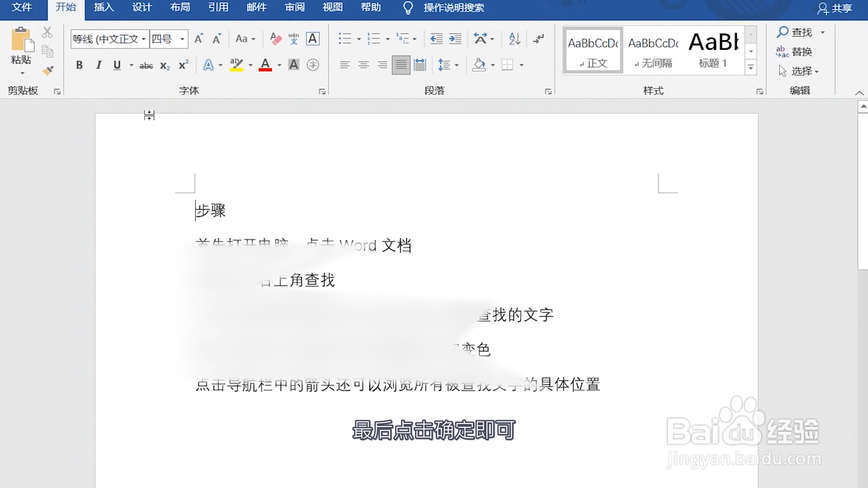Click the Cut scissors icon

(47, 32)
